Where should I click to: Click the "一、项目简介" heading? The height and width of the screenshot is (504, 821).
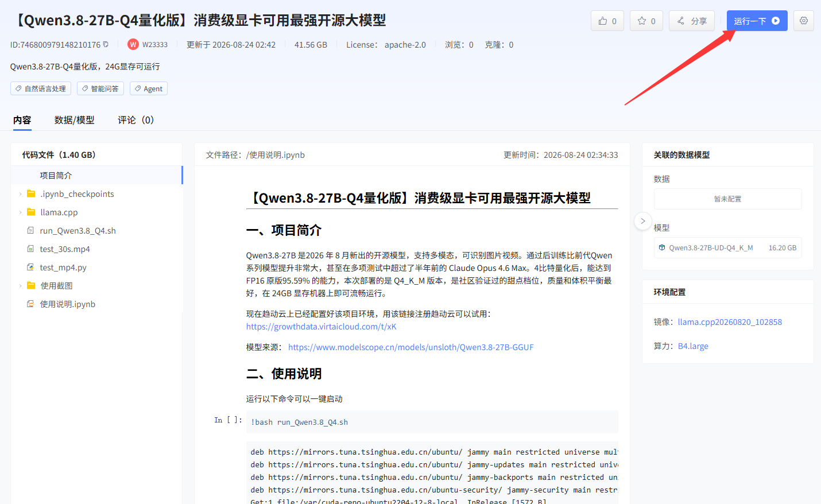pyautogui.click(x=284, y=230)
